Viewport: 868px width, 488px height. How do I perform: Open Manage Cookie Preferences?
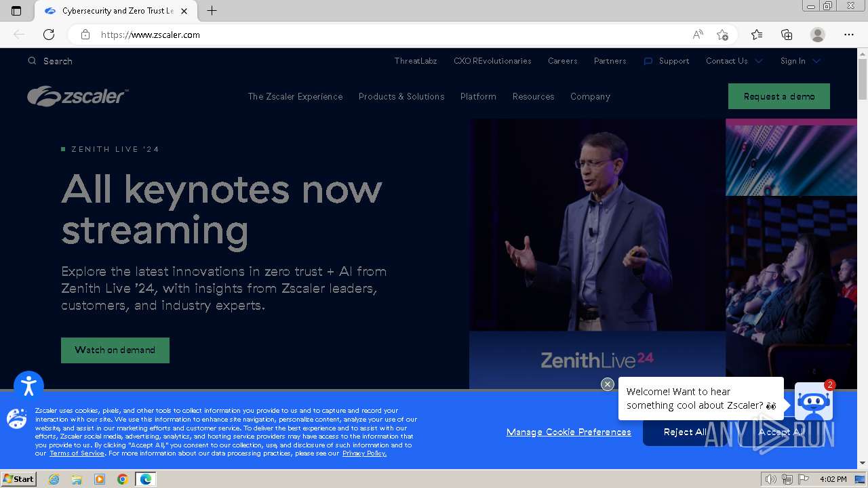tap(568, 432)
